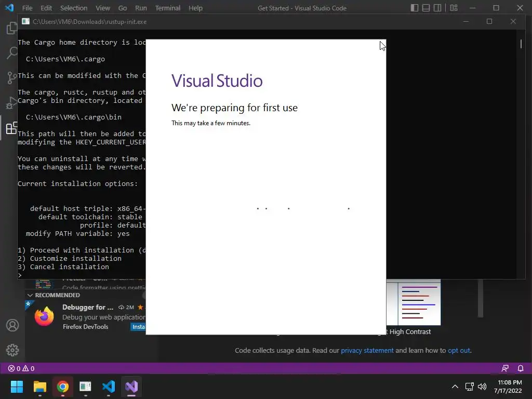This screenshot has height=399, width=532.
Task: Open network status tray icon
Action: pos(470,387)
